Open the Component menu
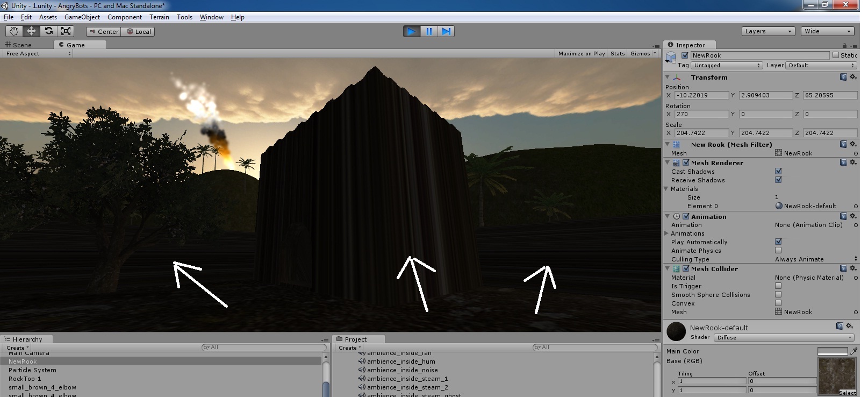Image resolution: width=868 pixels, height=397 pixels. (x=125, y=17)
